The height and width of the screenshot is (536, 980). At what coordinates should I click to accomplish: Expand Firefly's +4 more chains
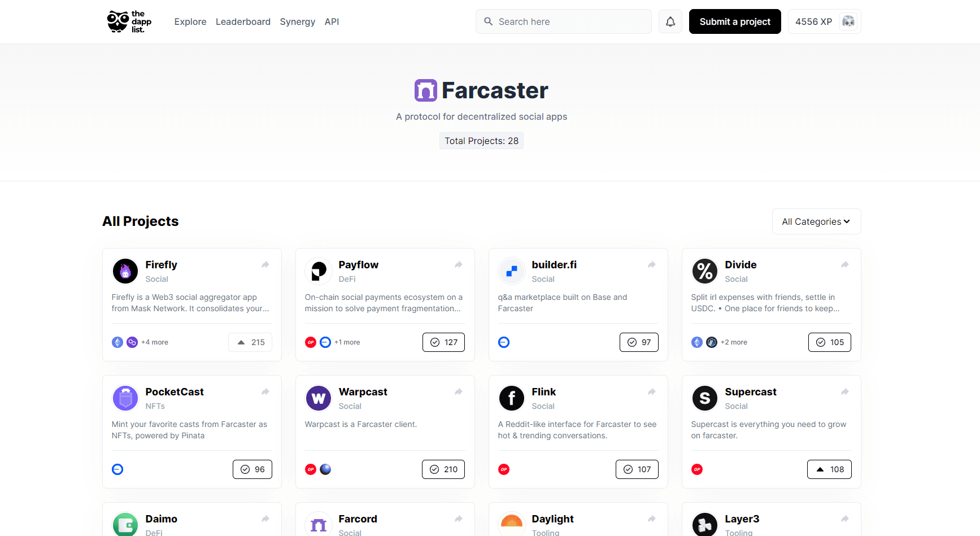coord(155,342)
